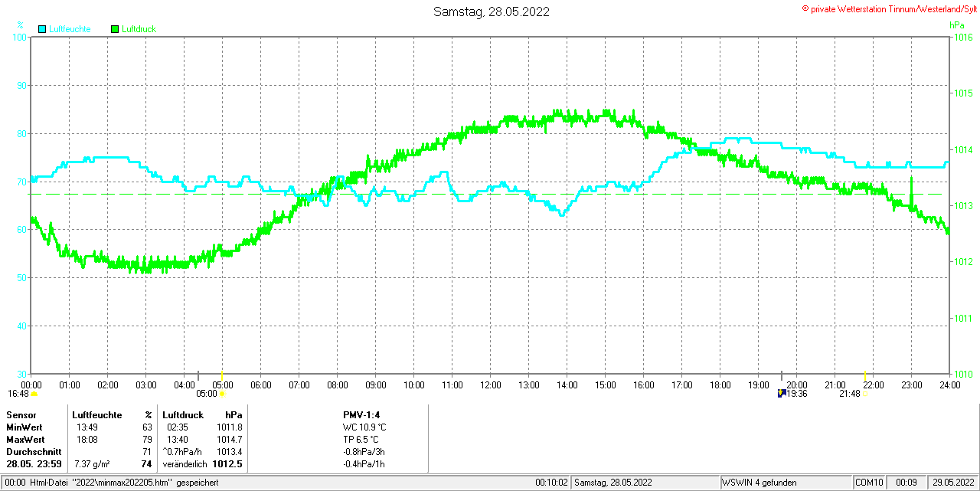Click the 00:10:02 status bar timer

click(x=551, y=483)
